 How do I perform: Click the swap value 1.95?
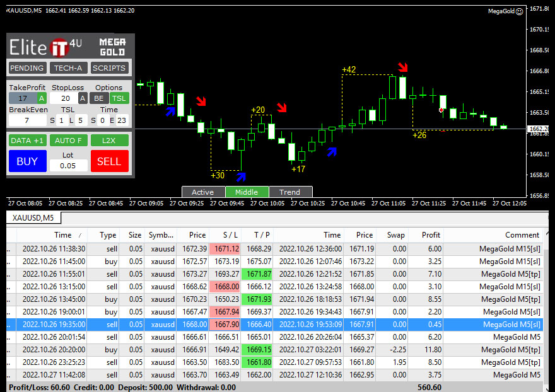pyautogui.click(x=399, y=362)
